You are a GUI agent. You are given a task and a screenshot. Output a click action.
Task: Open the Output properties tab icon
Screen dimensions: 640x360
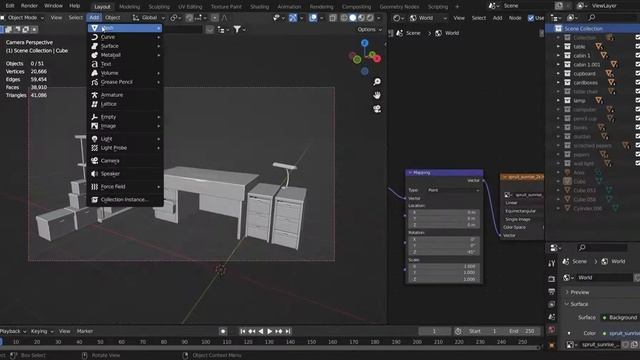552,292
